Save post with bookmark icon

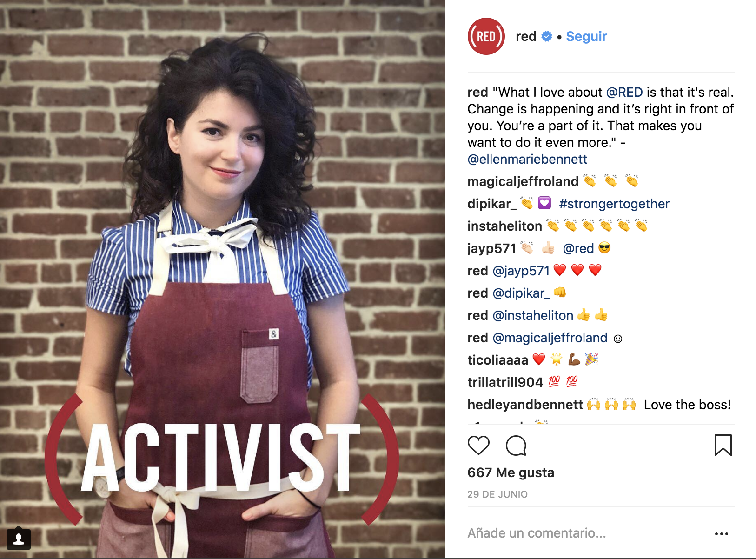tap(723, 445)
